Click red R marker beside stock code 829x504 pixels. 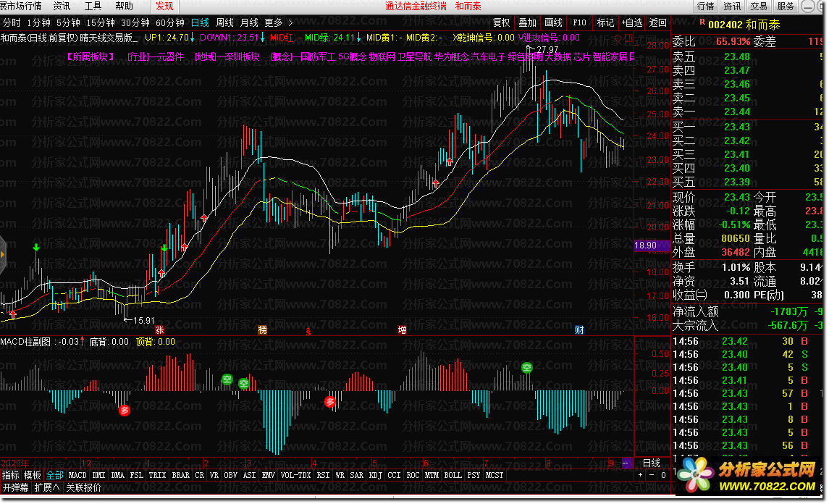coord(702,22)
